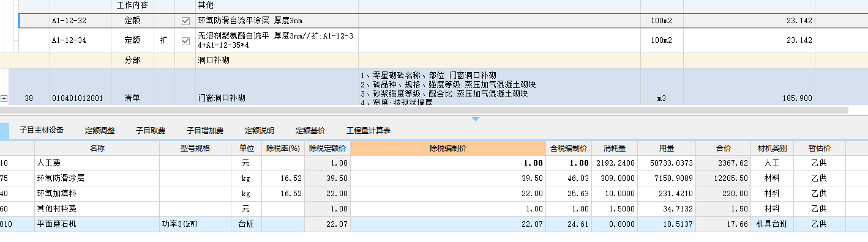868x242 pixels.
Task: Switch to the 定额调整 tab
Action: click(100, 131)
